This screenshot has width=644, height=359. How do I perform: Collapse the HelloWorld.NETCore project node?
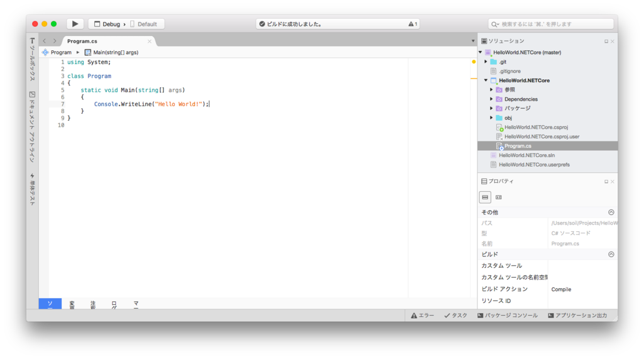point(486,80)
